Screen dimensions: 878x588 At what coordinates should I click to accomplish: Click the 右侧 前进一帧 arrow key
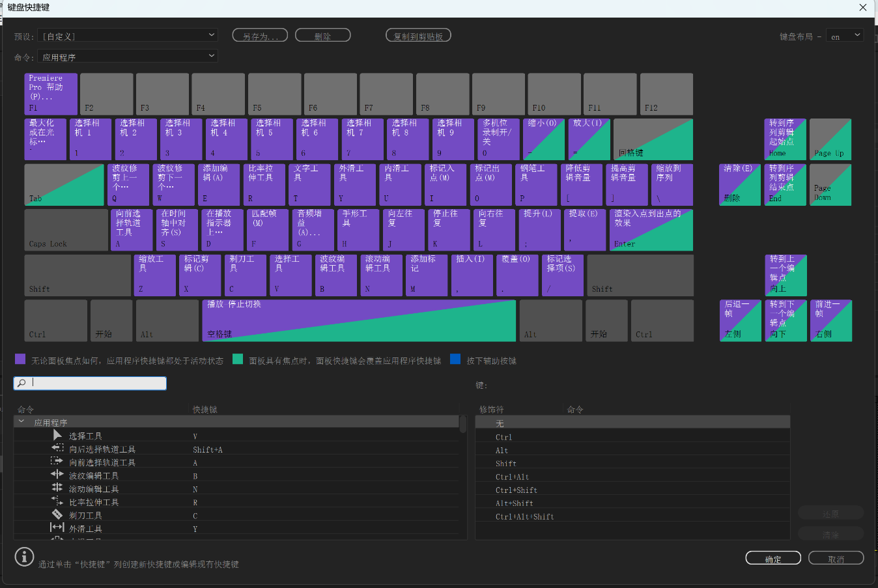point(830,320)
